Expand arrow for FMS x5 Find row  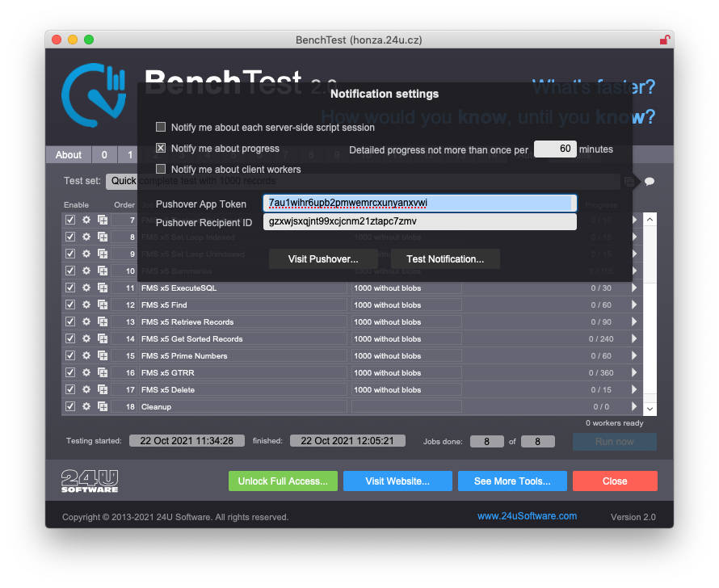(x=634, y=304)
